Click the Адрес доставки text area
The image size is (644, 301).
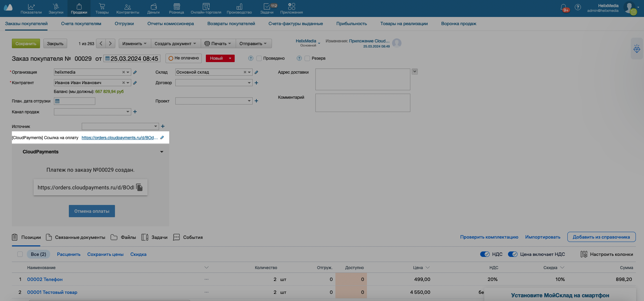363,79
